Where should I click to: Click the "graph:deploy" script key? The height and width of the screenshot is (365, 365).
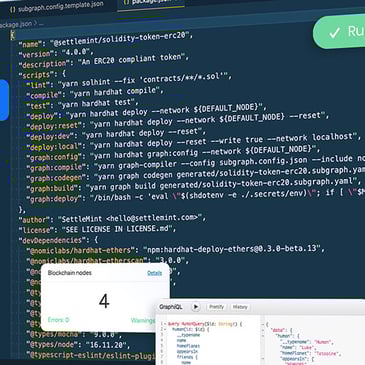click(54, 199)
